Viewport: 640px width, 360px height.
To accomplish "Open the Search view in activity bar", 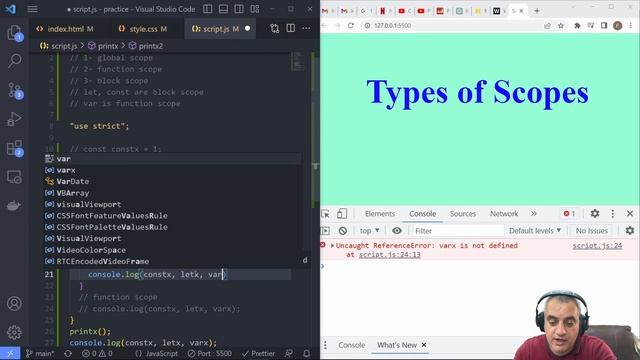I will click(x=14, y=61).
